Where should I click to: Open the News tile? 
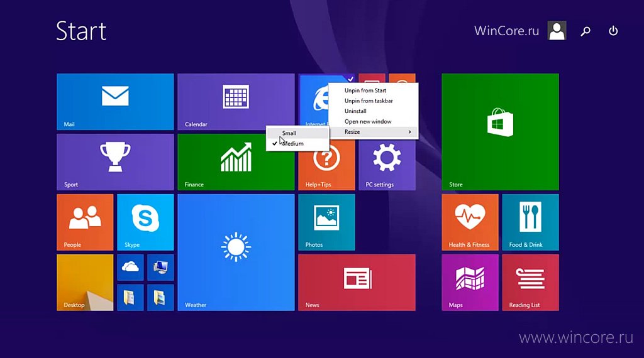pyautogui.click(x=357, y=283)
